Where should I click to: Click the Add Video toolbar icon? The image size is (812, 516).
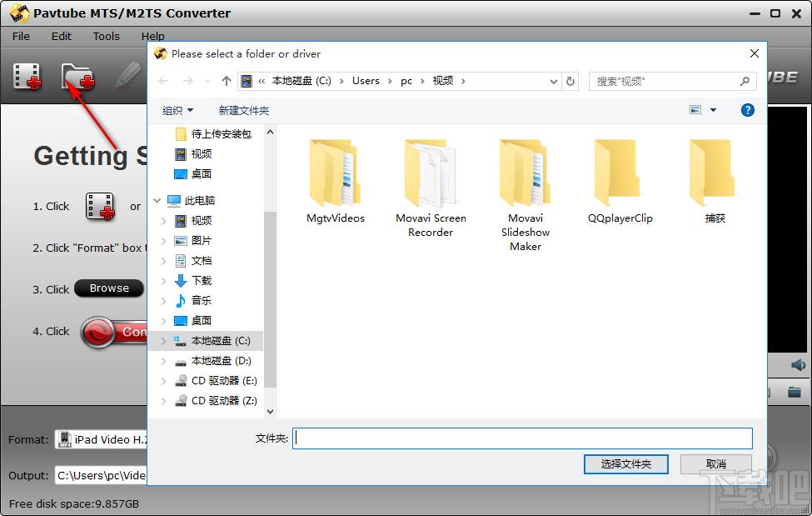(27, 76)
